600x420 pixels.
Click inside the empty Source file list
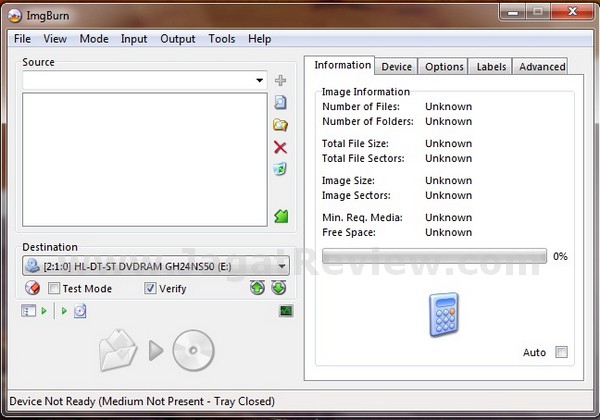click(x=145, y=160)
